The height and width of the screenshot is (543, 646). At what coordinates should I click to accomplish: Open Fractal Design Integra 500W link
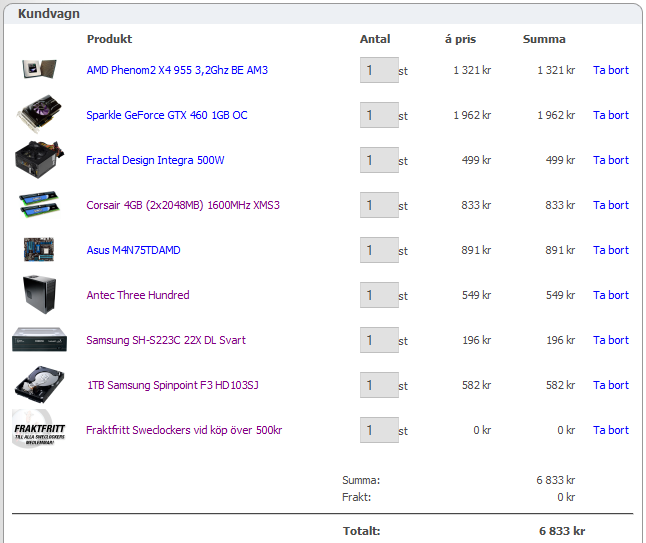point(155,160)
